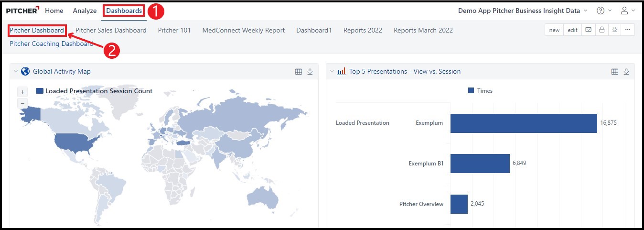
Task: Toggle Loaded Presentation Session Count legend item
Action: (x=95, y=91)
